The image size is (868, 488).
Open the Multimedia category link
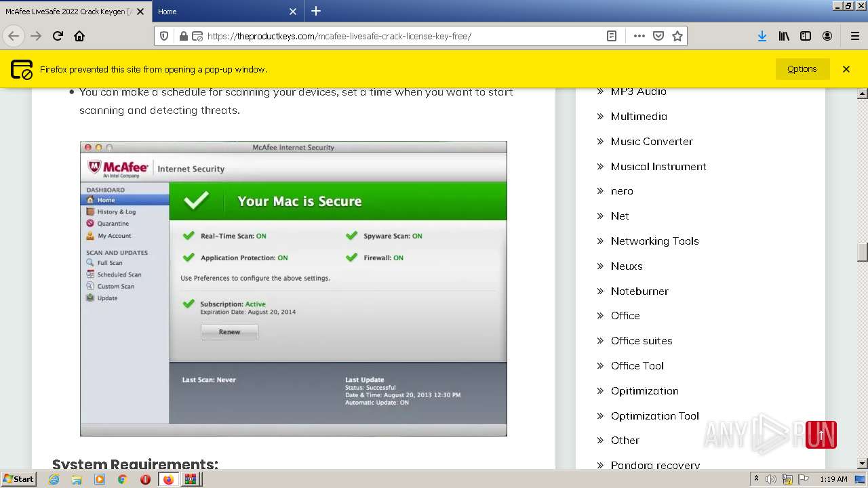pos(639,117)
